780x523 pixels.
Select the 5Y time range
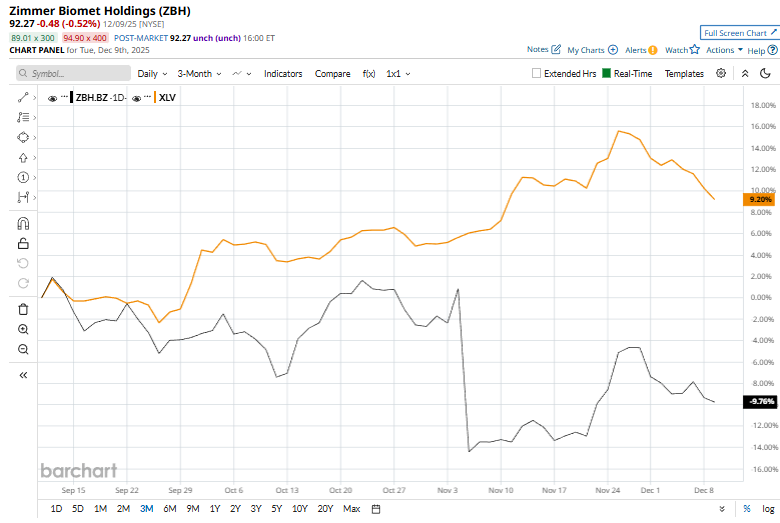[x=277, y=509]
